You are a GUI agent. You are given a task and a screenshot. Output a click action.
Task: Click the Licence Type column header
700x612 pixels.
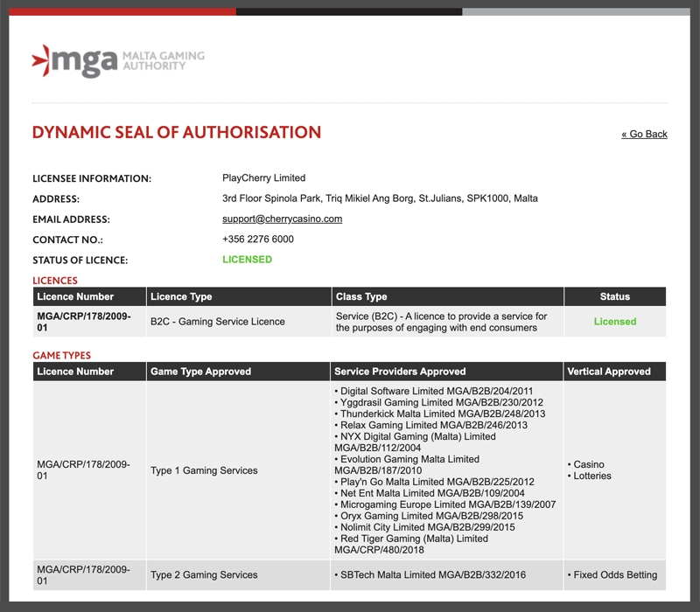point(181,296)
